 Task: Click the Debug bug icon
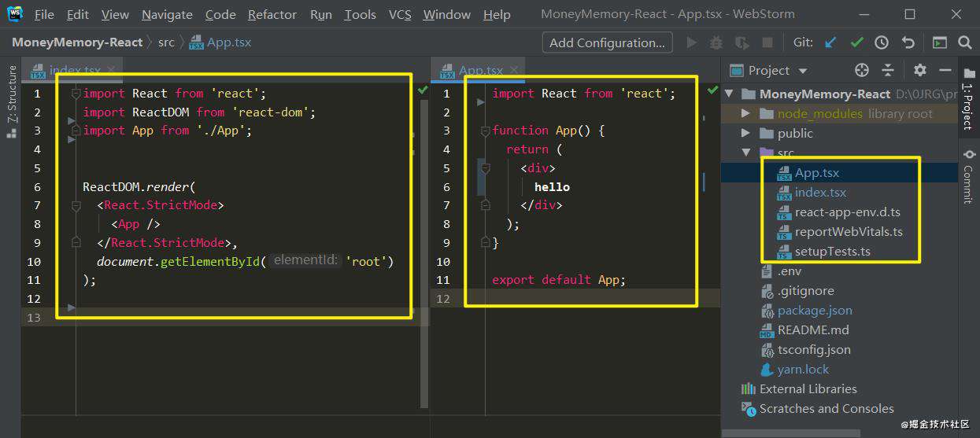[716, 42]
